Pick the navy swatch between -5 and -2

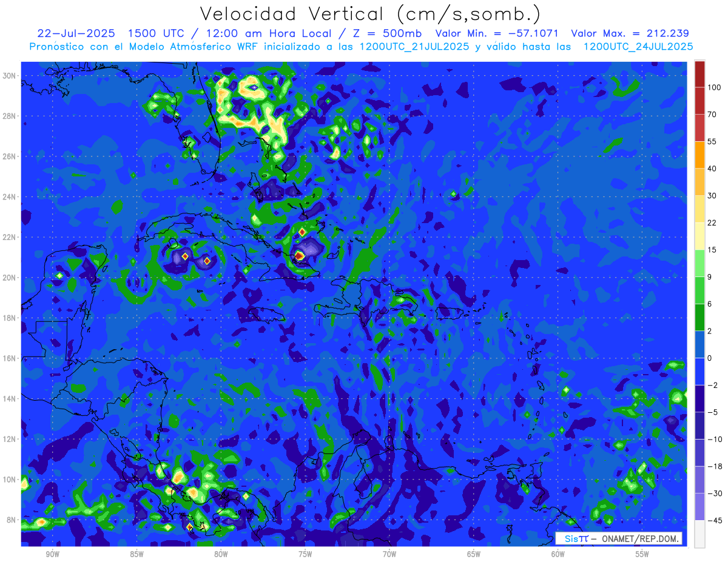(x=699, y=398)
